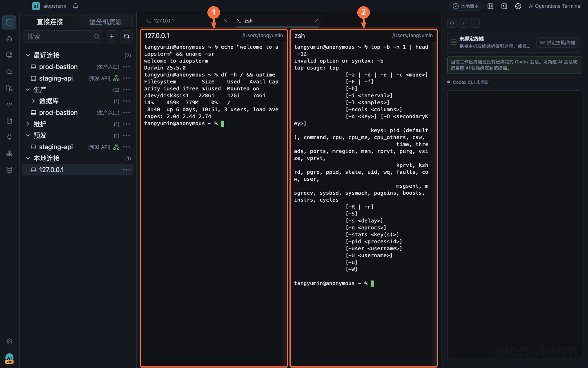Screen dimensions: 588x368
Task: Click the code icon button in AI panel
Action: click(452, 23)
